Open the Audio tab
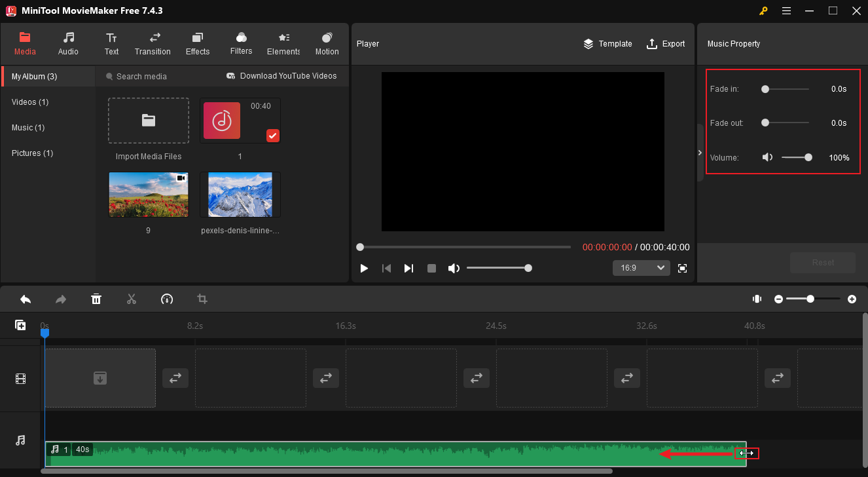 point(68,44)
